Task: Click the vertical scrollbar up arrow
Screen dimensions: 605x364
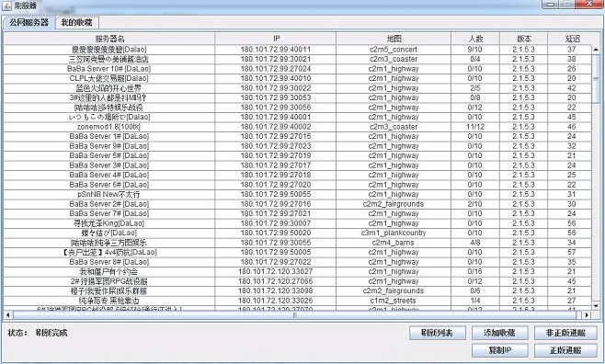Action: 596,50
